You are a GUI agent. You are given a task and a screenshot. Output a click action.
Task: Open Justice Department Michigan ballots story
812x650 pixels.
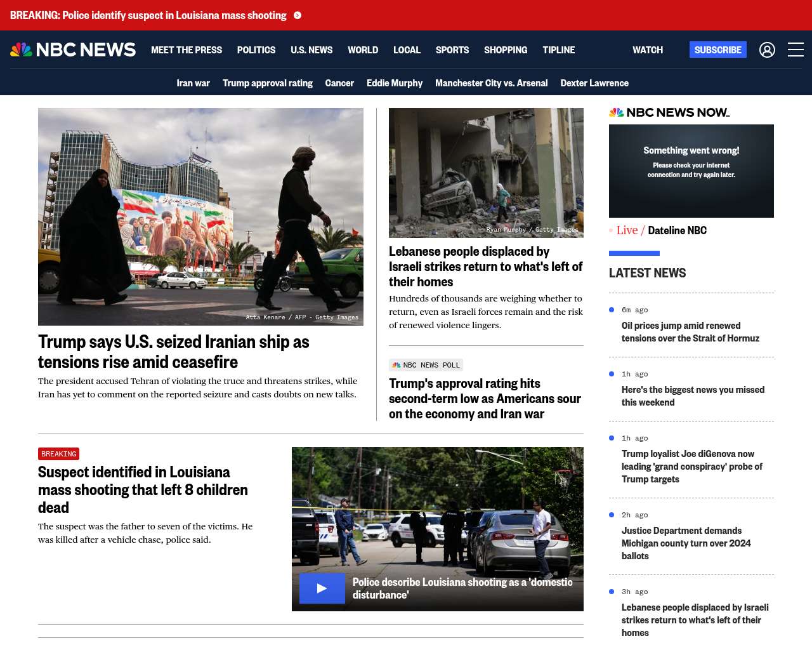686,543
